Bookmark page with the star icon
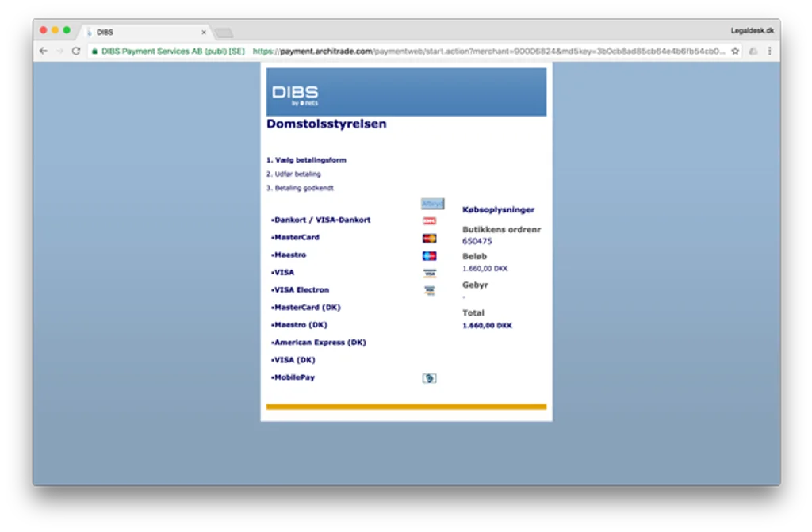 click(735, 52)
